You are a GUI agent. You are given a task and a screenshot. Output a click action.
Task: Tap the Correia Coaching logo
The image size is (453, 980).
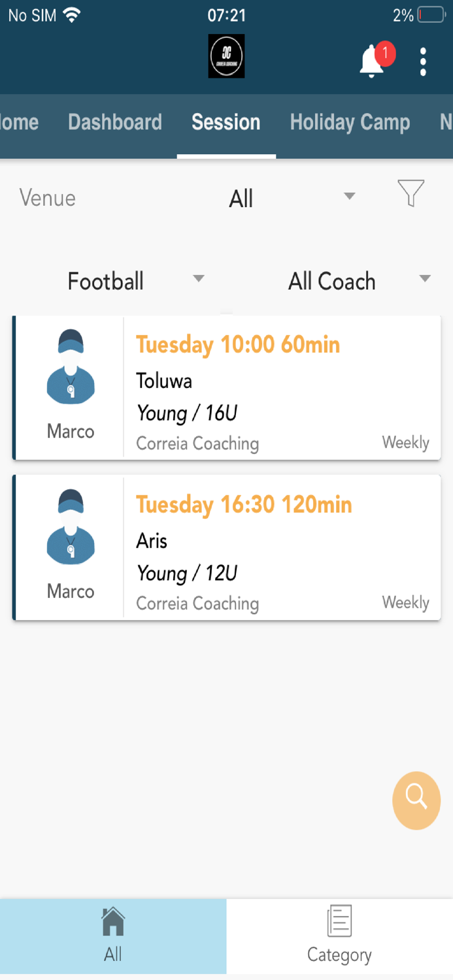click(x=226, y=56)
